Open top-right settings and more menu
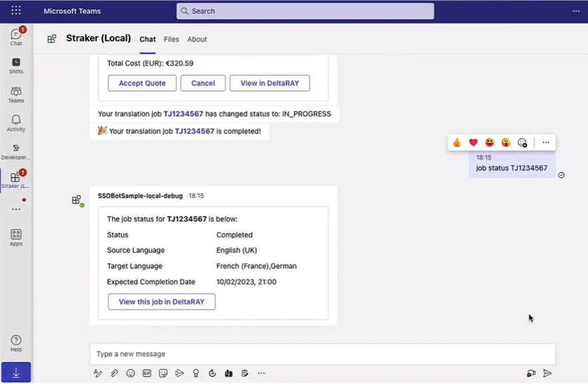Viewport: 588px width, 384px height. tap(576, 11)
